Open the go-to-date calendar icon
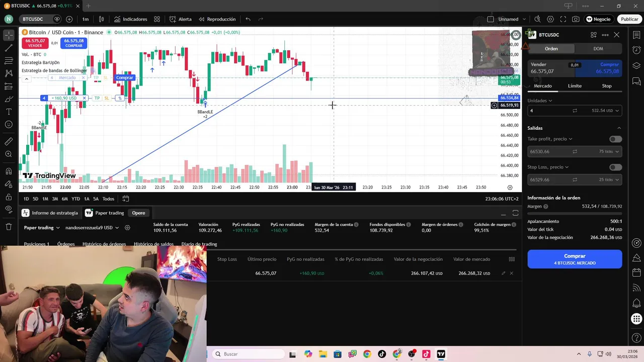 [126, 199]
